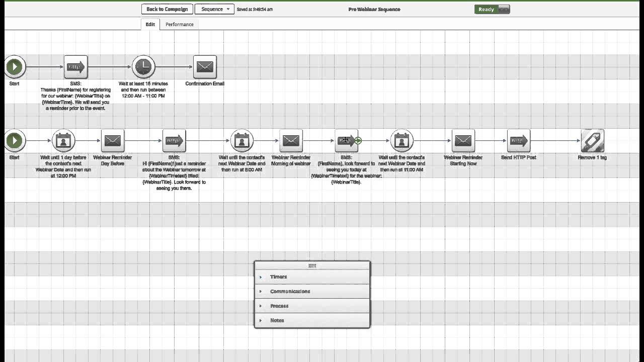
Task: Click the Start icon of the lower sequence
Action: [15, 140]
